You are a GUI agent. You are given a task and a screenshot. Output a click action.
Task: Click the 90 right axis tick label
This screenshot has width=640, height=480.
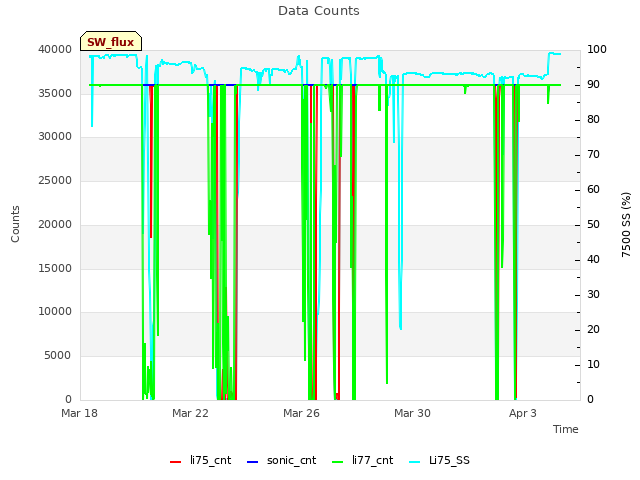[x=593, y=84]
